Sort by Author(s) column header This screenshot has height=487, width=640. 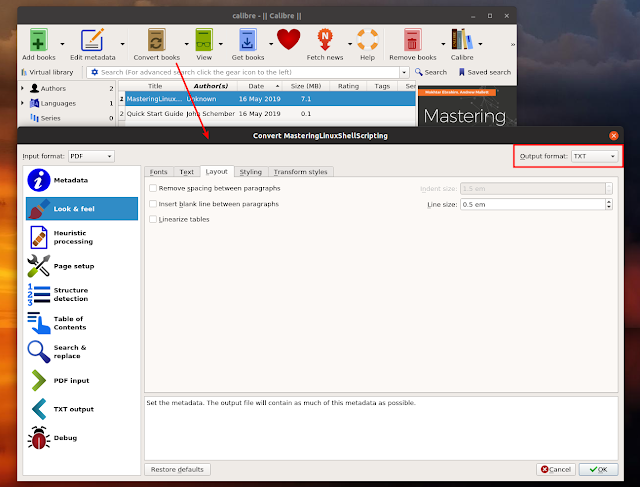coord(211,86)
